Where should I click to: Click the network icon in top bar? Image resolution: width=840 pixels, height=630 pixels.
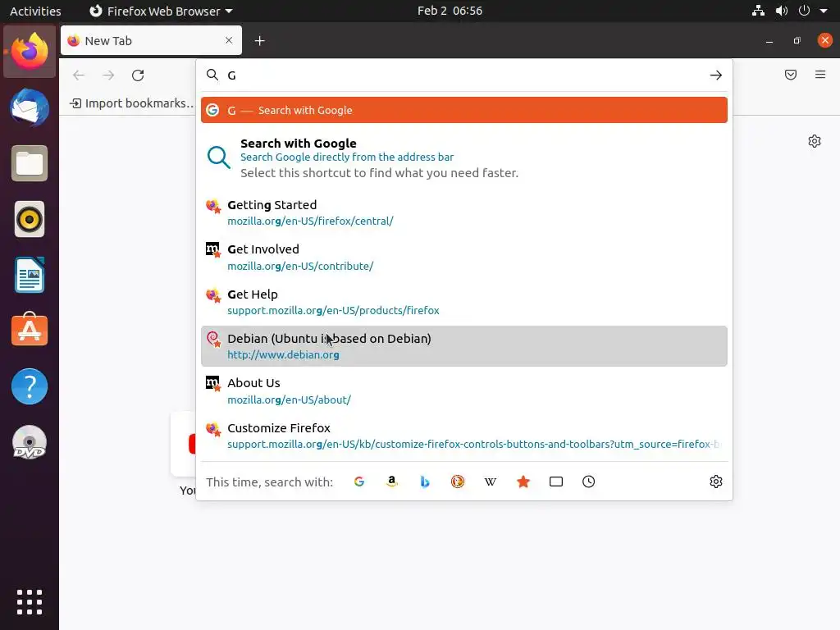pyautogui.click(x=758, y=11)
